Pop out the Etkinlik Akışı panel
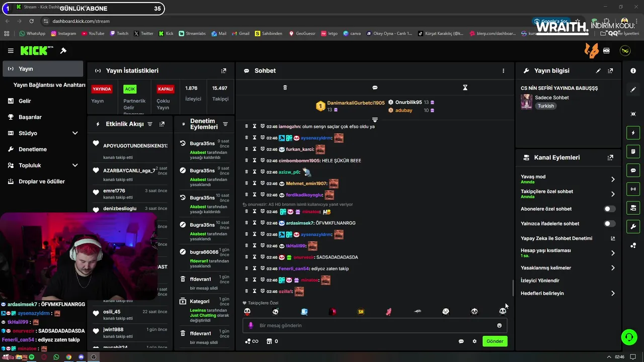This screenshot has height=362, width=644. click(162, 124)
